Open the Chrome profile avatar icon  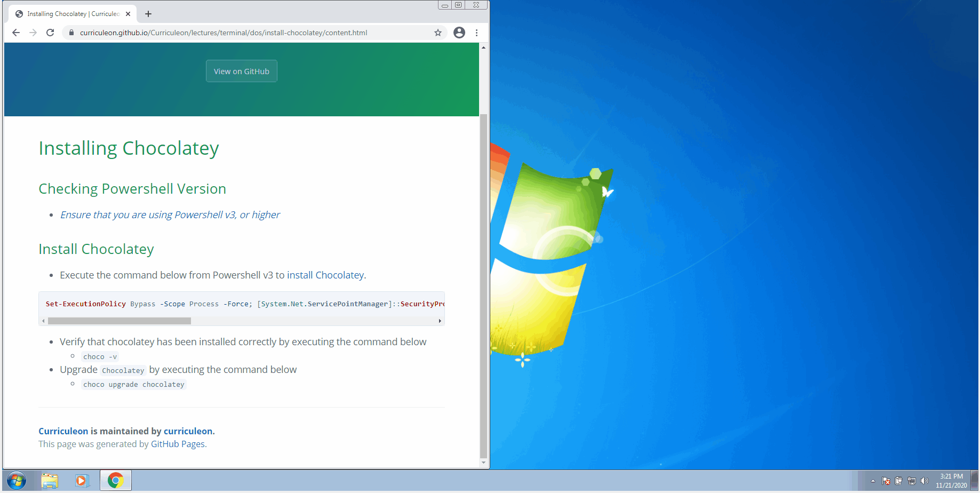click(459, 33)
